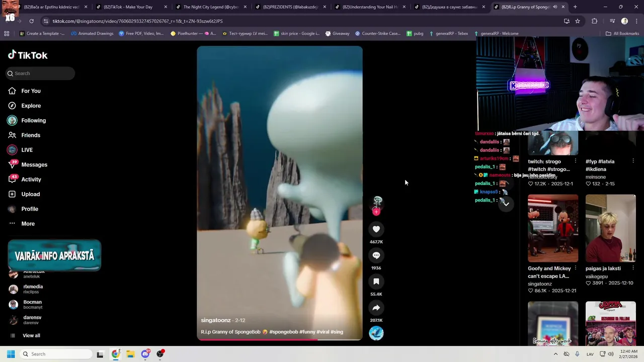Screen dimensions: 644x362
Task: Open the comments on this video
Action: pos(376,255)
